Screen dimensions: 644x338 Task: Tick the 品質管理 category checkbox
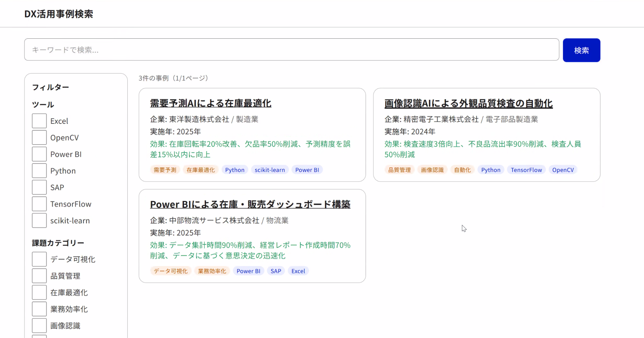pos(39,276)
